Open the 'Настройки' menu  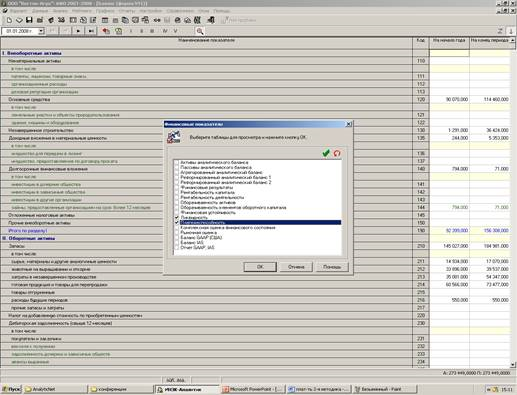pos(150,11)
